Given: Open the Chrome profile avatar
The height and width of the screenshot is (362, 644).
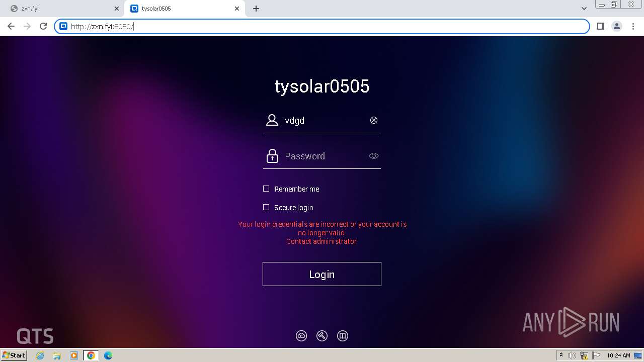Looking at the screenshot, I should click(x=617, y=26).
